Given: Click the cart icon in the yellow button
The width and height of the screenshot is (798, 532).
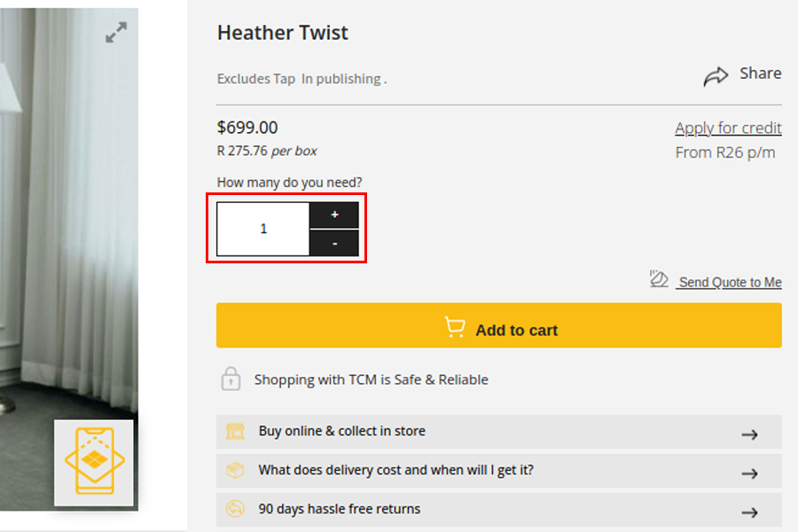Looking at the screenshot, I should click(x=455, y=327).
